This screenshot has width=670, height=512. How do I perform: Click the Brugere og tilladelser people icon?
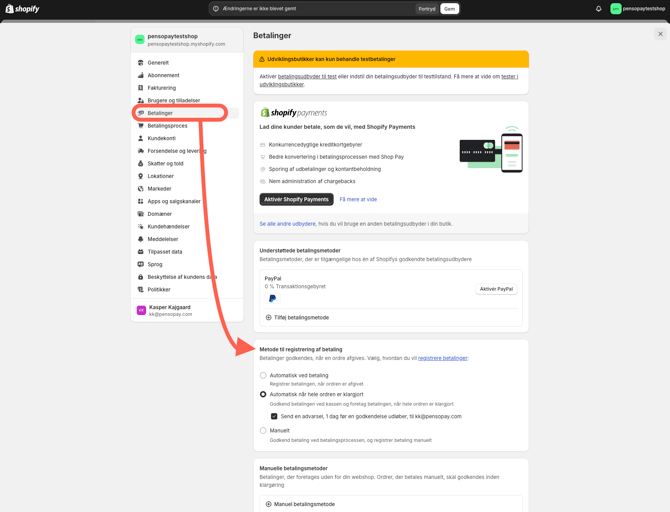[141, 100]
